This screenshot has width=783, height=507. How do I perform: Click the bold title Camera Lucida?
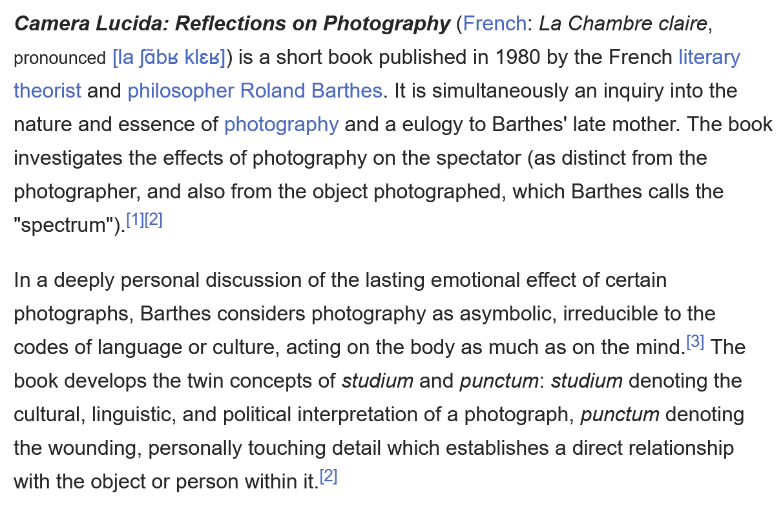click(x=91, y=23)
